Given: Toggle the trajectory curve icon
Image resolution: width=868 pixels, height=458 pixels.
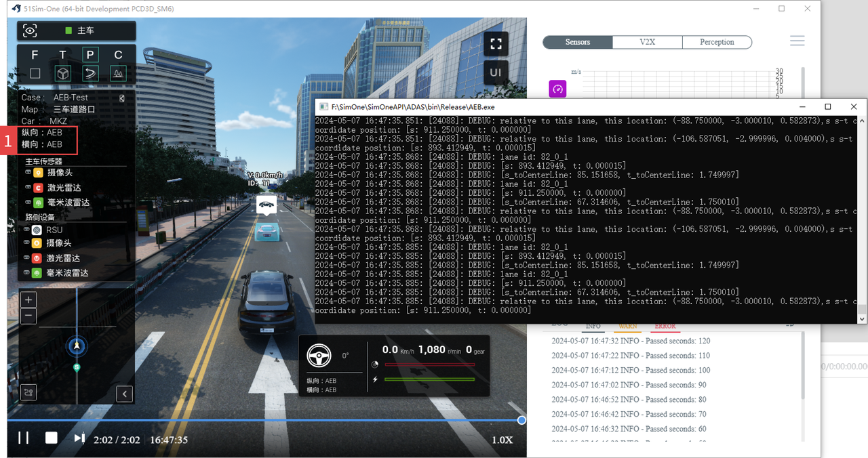Looking at the screenshot, I should point(91,73).
